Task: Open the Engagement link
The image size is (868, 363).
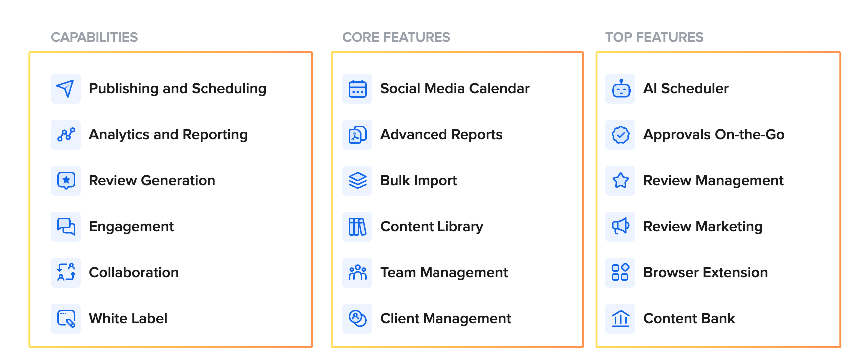Action: 131,227
